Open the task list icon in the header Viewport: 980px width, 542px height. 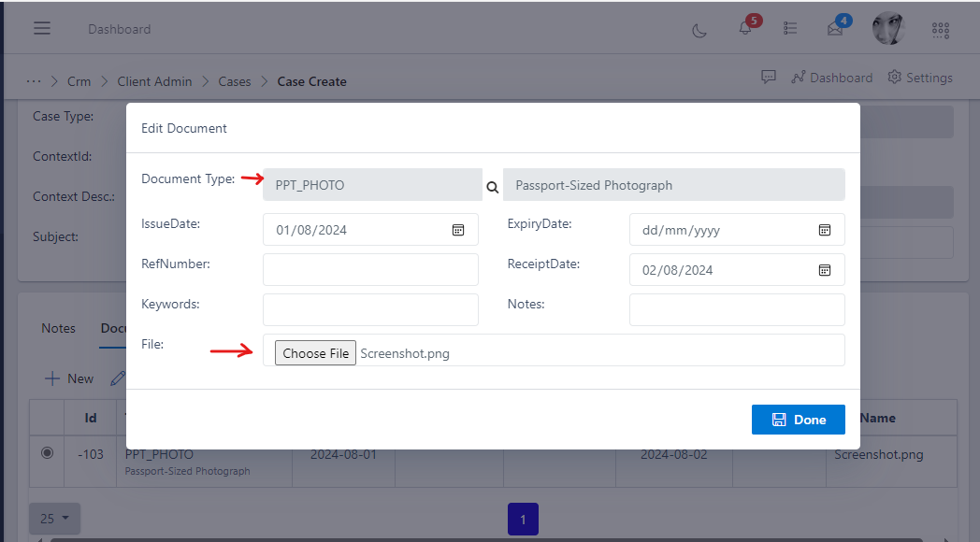click(790, 28)
